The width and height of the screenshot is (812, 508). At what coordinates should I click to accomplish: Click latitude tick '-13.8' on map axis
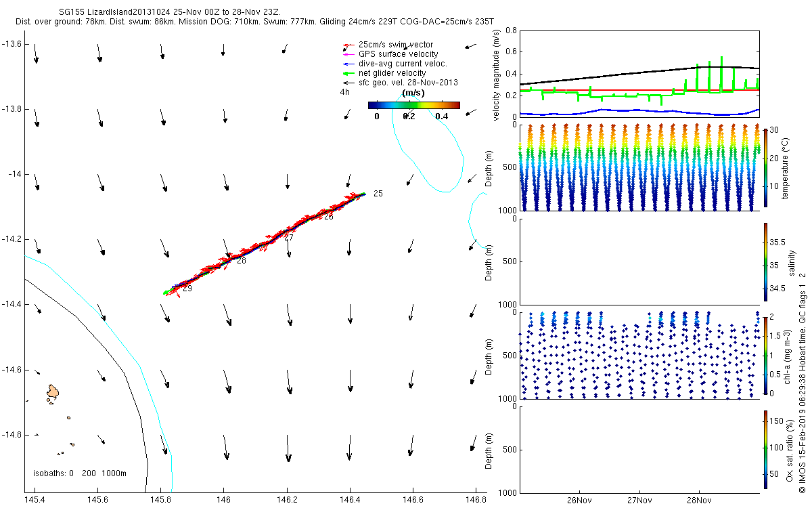pyautogui.click(x=12, y=109)
